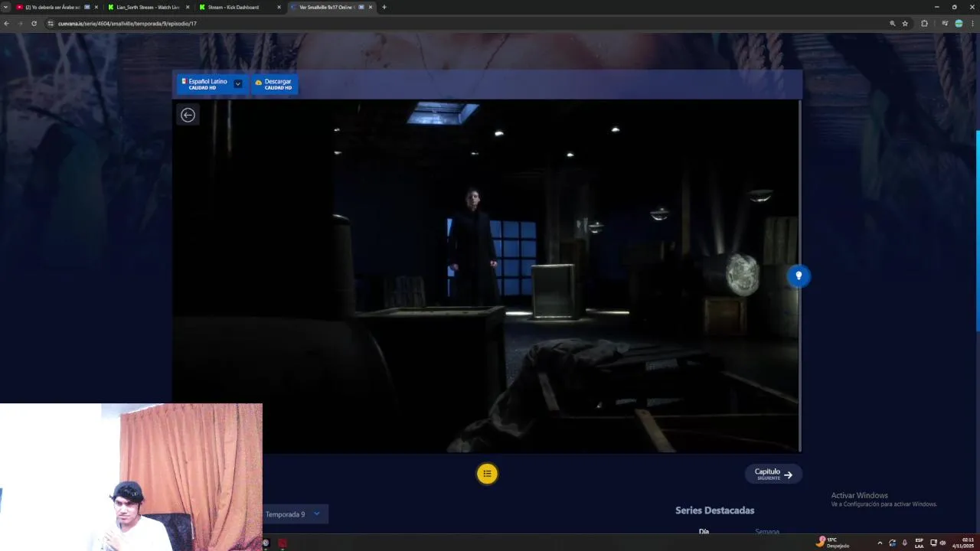
Task: Click the microphone icon in system tray
Action: coord(904,543)
